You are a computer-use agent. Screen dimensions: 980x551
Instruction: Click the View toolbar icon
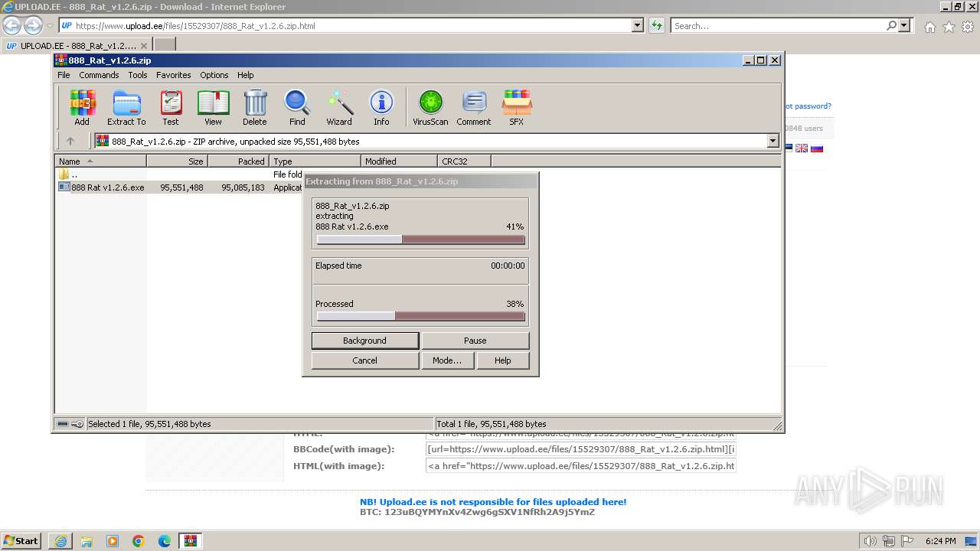point(213,107)
